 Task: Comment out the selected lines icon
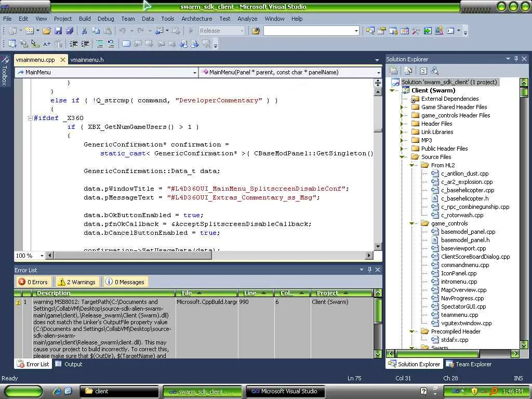[x=99, y=44]
